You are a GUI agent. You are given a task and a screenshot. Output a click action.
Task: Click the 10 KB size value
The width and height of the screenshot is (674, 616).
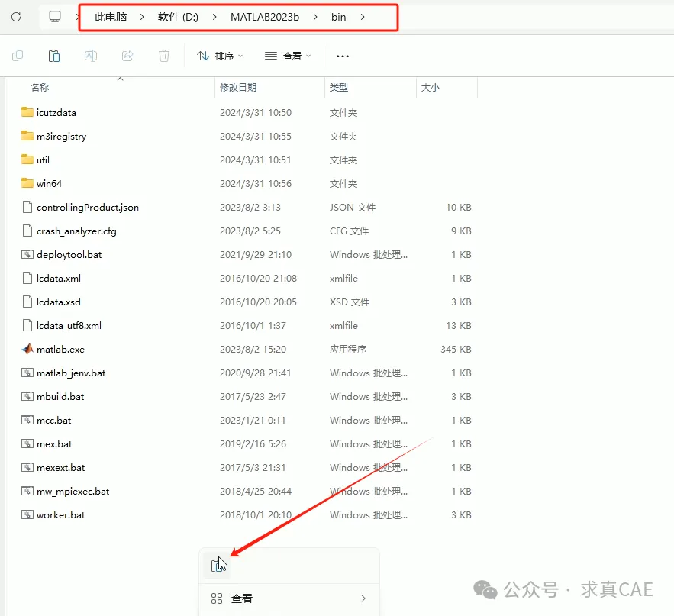coord(458,207)
